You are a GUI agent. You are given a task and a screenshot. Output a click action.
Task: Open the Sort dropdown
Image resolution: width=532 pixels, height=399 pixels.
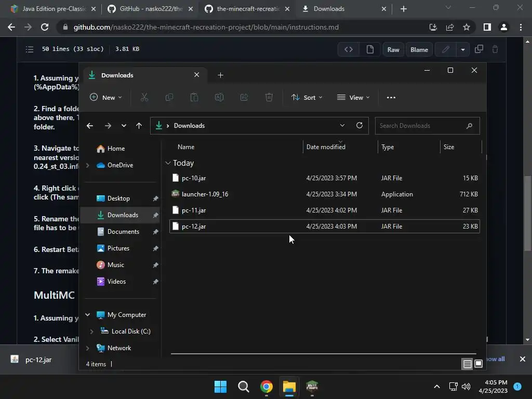pos(307,97)
